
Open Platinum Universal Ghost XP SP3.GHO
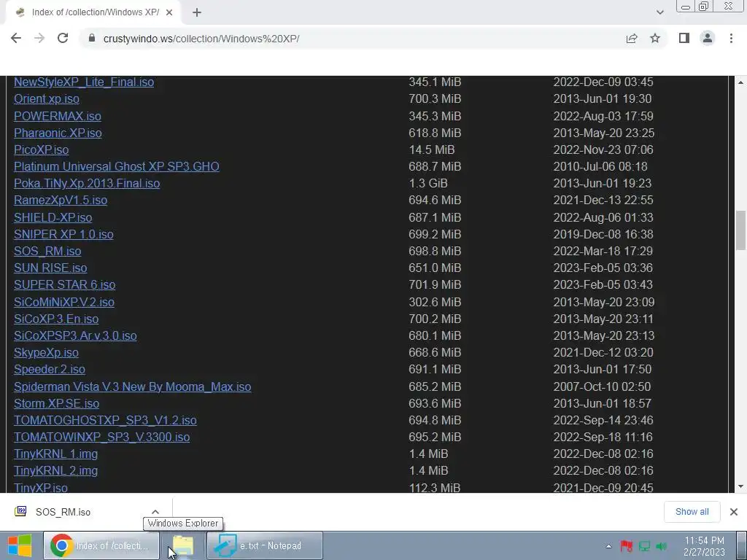(x=117, y=167)
